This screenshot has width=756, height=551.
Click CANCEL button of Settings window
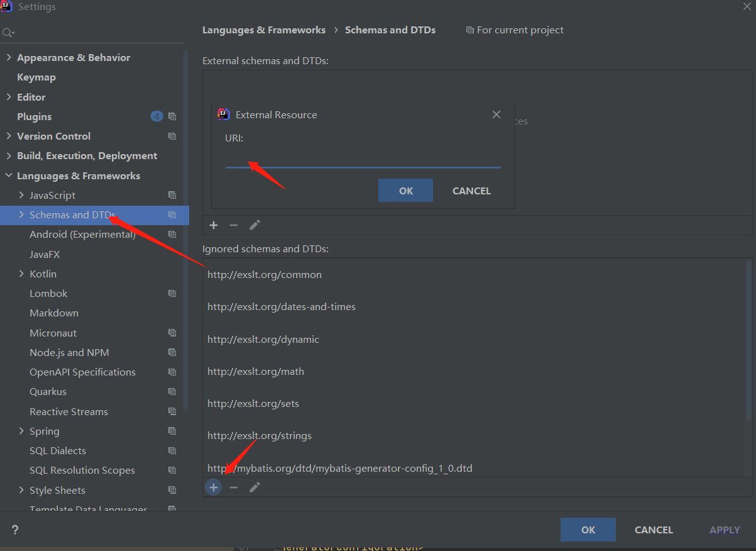(654, 530)
